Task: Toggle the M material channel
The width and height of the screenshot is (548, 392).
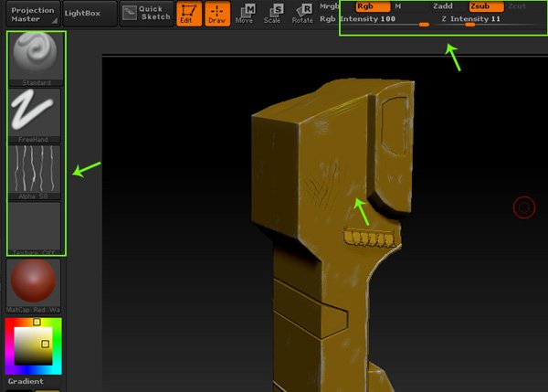Action: coord(398,6)
